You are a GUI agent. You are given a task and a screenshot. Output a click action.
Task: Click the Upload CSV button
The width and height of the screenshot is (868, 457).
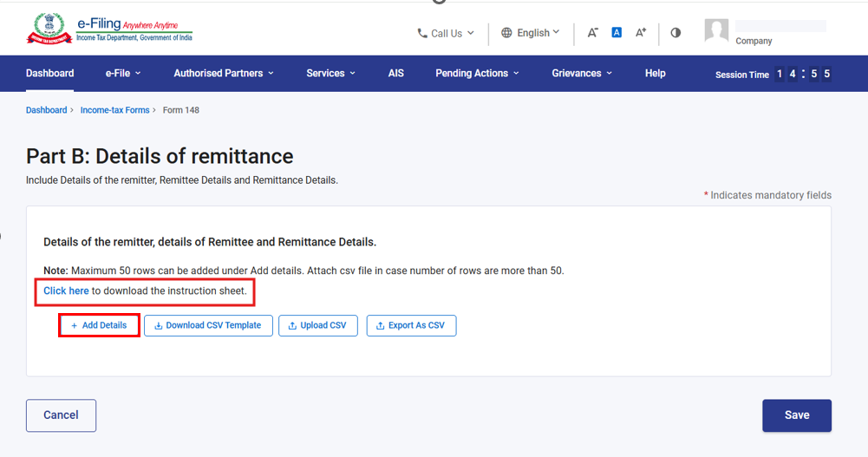[x=317, y=325]
